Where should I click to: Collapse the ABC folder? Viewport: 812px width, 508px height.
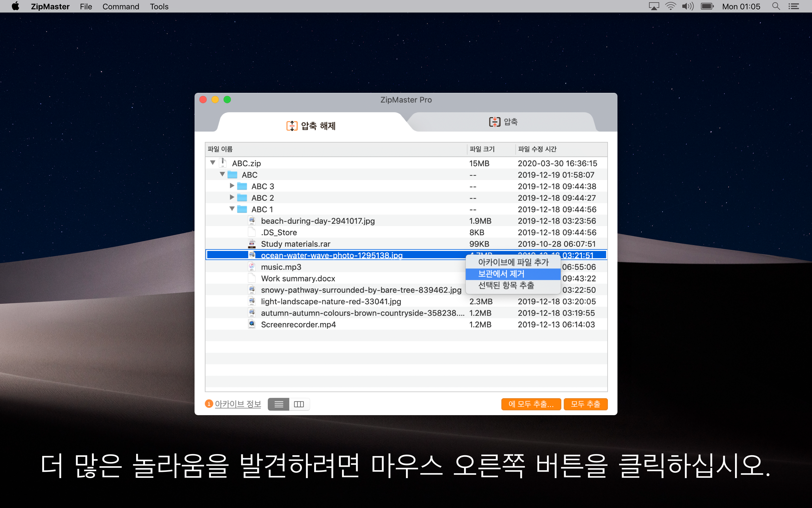pyautogui.click(x=222, y=174)
